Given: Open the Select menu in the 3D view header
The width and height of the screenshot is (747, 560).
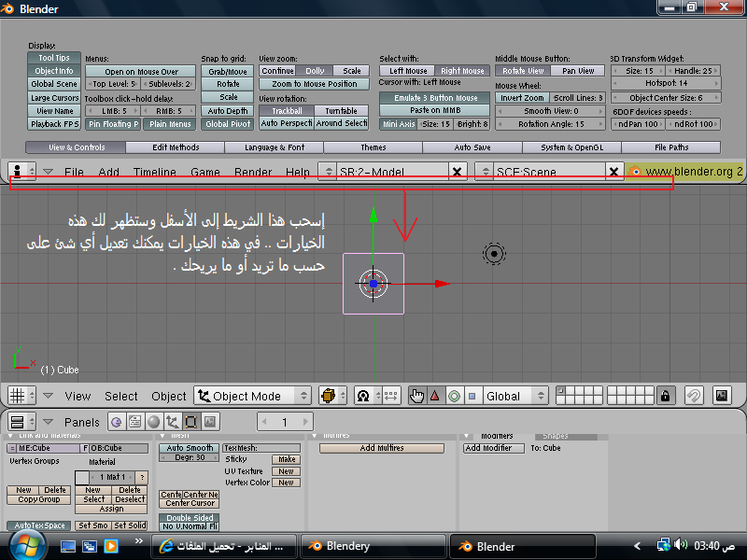Looking at the screenshot, I should (121, 396).
